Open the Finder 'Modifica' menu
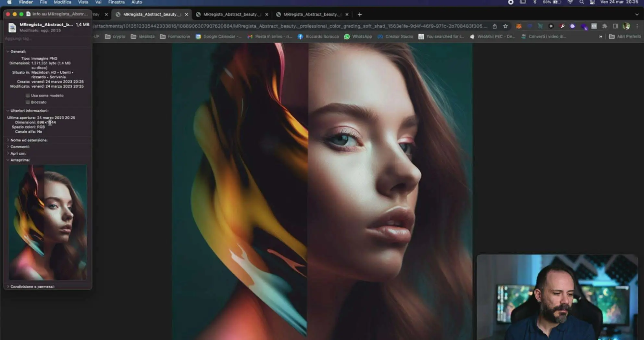The width and height of the screenshot is (644, 340). pyautogui.click(x=62, y=2)
